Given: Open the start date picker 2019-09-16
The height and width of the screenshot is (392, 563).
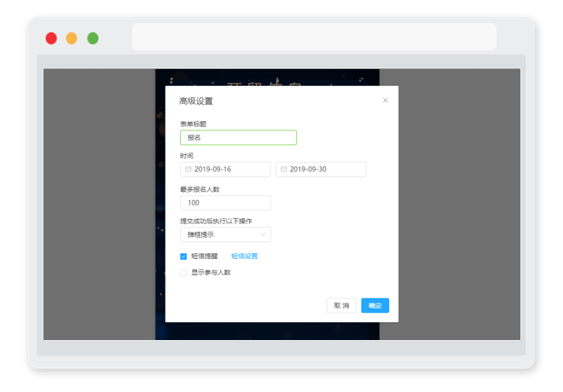Looking at the screenshot, I should [x=225, y=170].
